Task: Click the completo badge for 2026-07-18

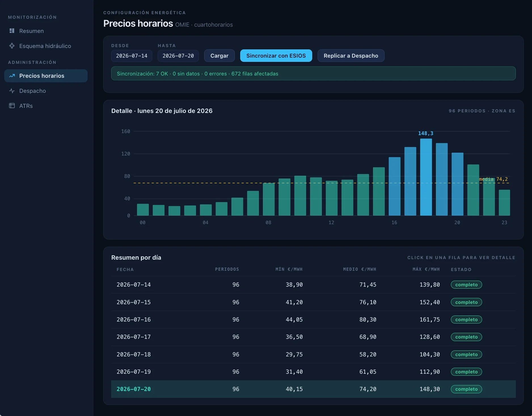Action: tap(466, 354)
